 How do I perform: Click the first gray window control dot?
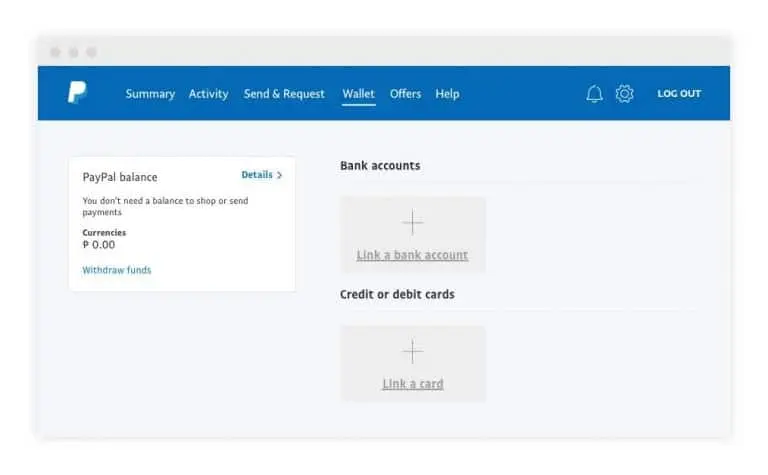[55, 52]
